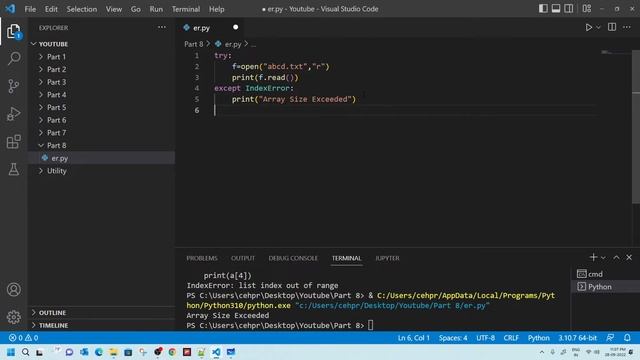Open the Manage gear icon
This screenshot has width=640, height=360.
[x=13, y=317]
